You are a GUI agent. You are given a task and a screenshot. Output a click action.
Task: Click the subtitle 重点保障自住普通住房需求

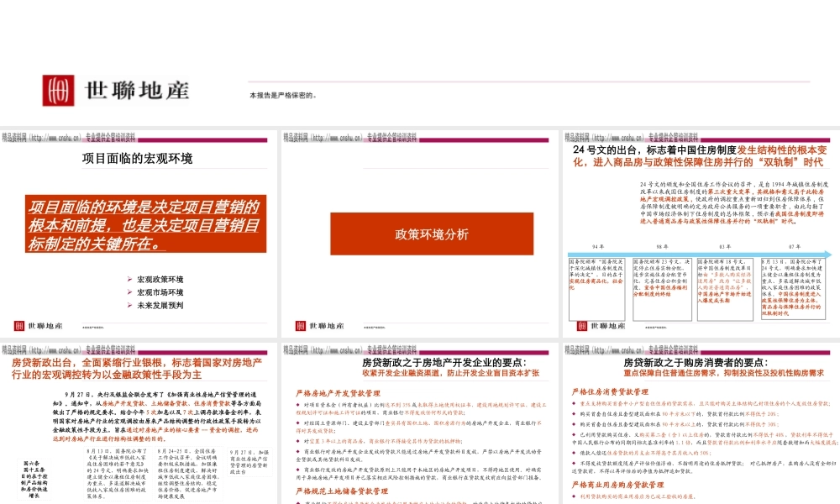(724, 373)
